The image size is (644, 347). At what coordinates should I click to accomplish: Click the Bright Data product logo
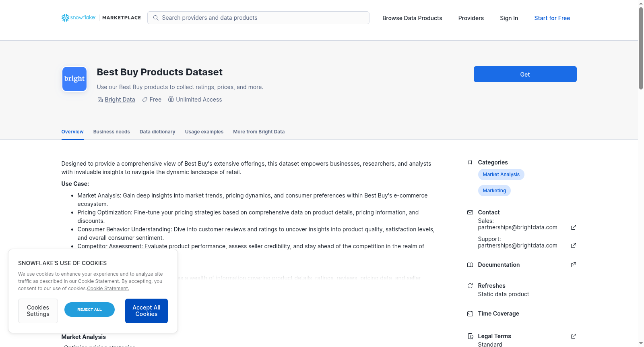(x=74, y=79)
